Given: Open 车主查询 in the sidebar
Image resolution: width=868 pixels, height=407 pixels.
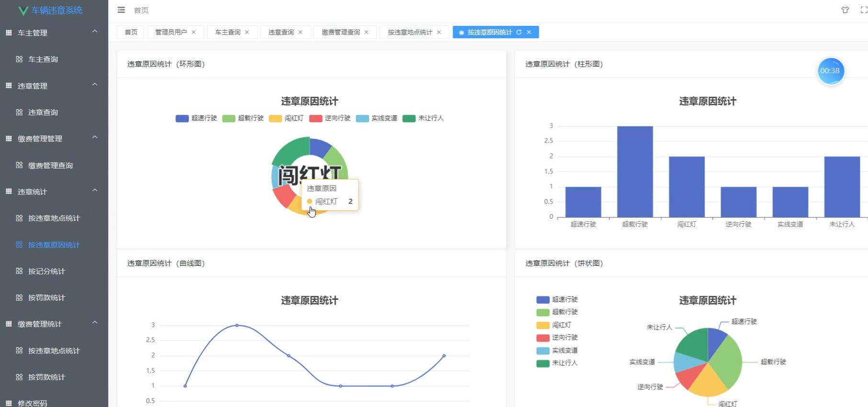Looking at the screenshot, I should pyautogui.click(x=54, y=59).
